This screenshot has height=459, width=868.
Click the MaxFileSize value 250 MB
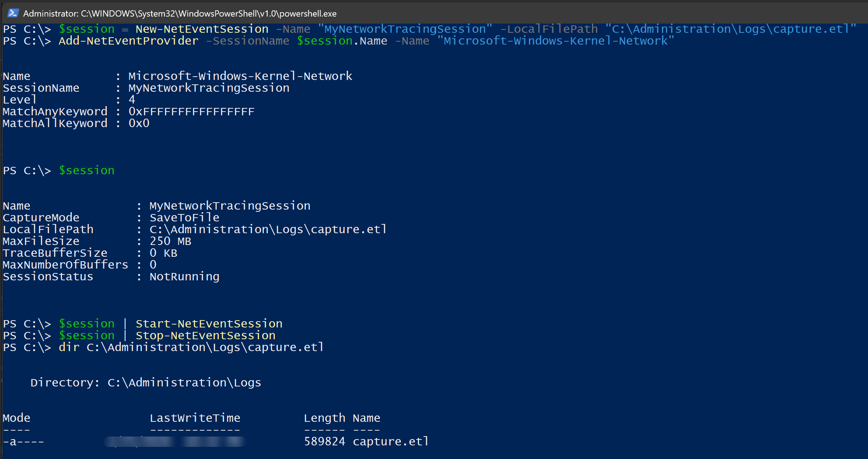pos(170,241)
